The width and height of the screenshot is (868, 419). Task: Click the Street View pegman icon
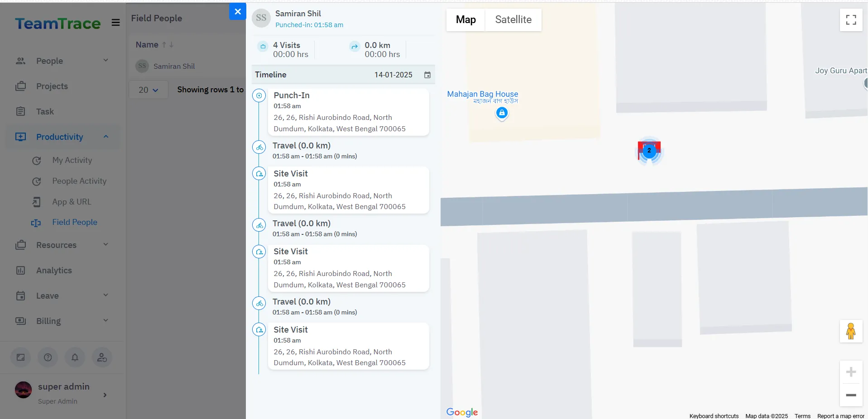pyautogui.click(x=851, y=331)
